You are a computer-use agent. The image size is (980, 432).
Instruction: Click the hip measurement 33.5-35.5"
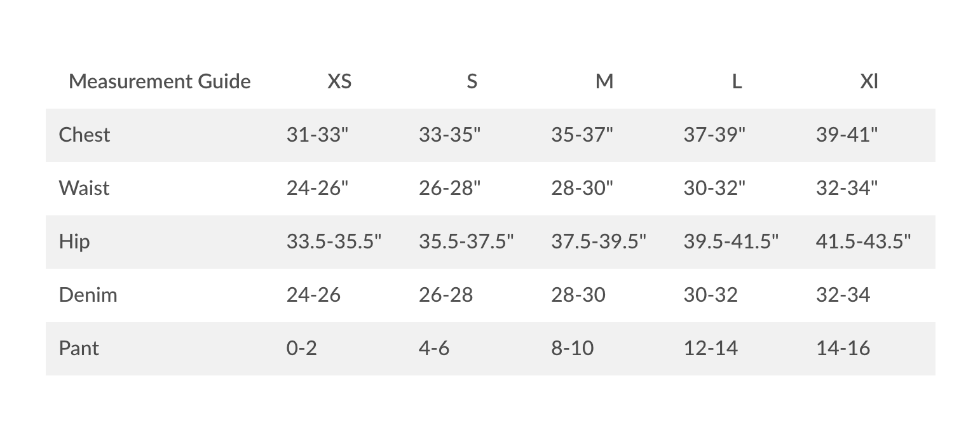click(x=334, y=241)
